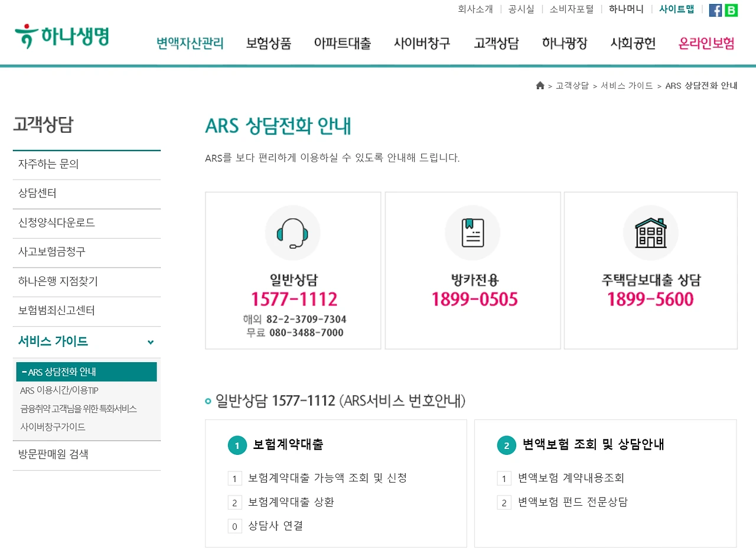The width and height of the screenshot is (756, 550).
Task: Click the phone number 1577-1112 in card
Action: (x=294, y=299)
